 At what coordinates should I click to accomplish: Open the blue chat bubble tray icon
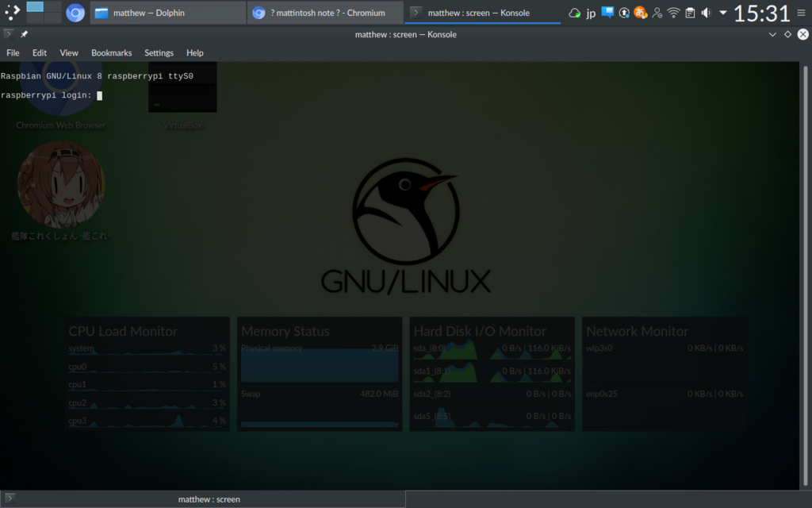[x=607, y=13]
